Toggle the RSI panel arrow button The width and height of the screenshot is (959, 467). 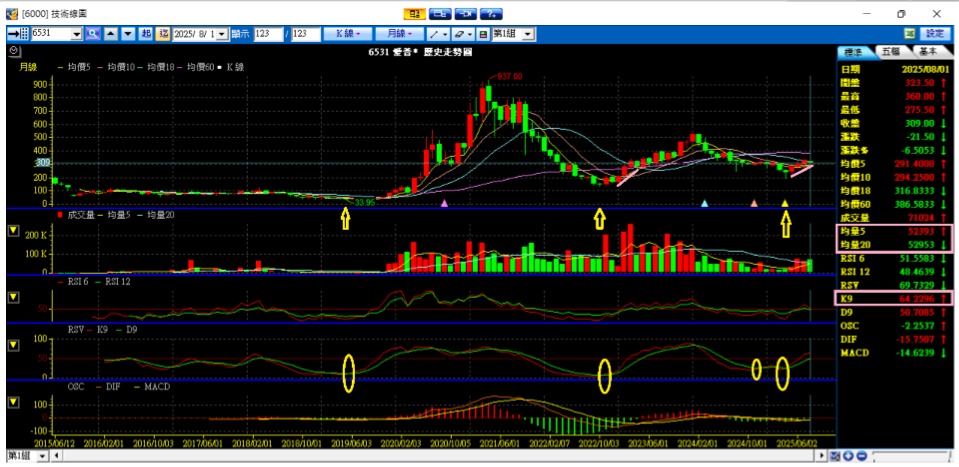click(13, 296)
